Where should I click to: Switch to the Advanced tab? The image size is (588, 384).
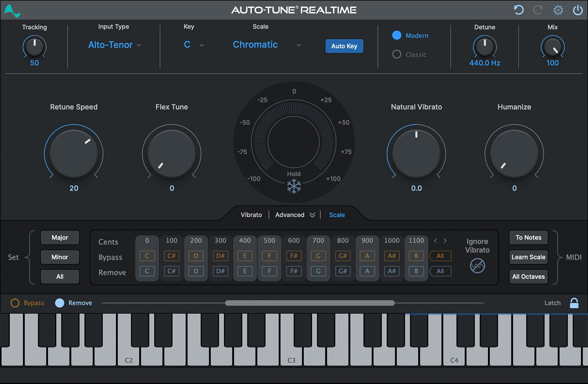290,215
